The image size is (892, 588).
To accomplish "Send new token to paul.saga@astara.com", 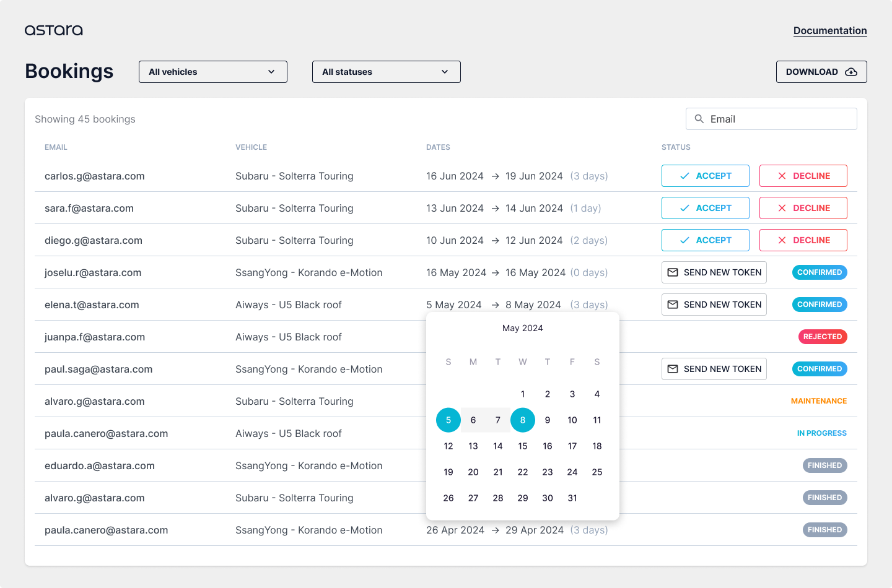I will (714, 369).
